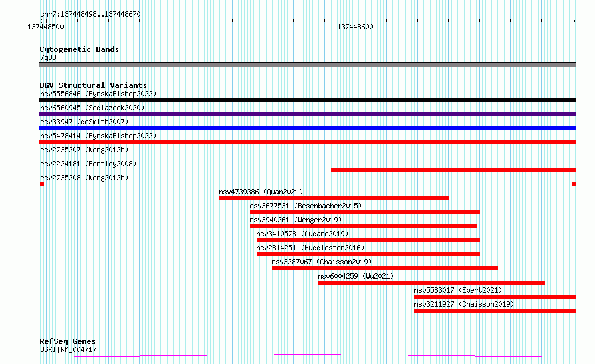Open the esv2735208 (Wong2012b) label
595x364 pixels.
click(84, 178)
